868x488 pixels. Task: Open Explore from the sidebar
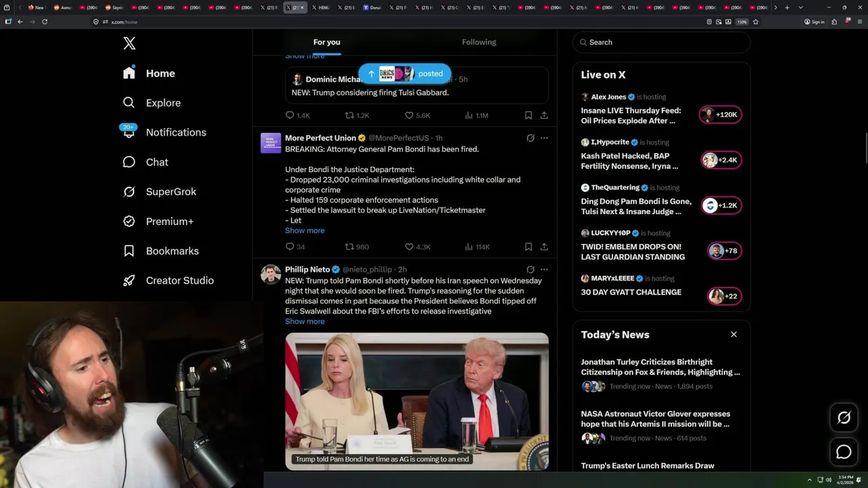[x=152, y=103]
